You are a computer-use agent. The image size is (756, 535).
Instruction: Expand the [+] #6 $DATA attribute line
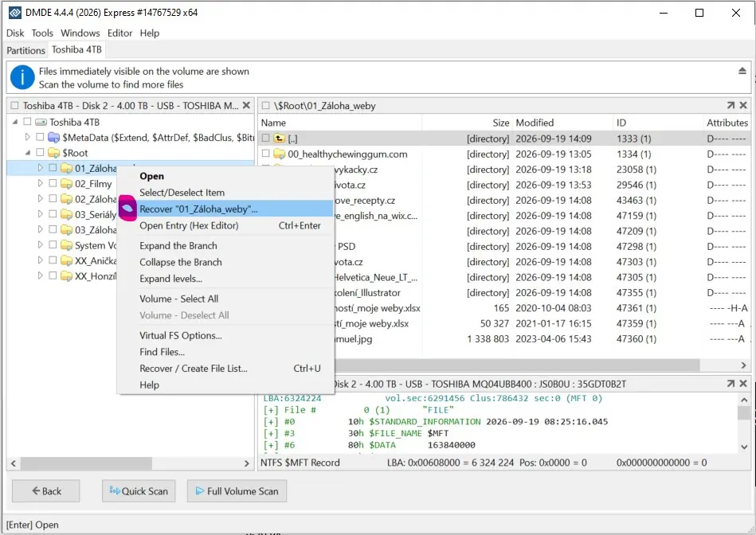point(271,445)
